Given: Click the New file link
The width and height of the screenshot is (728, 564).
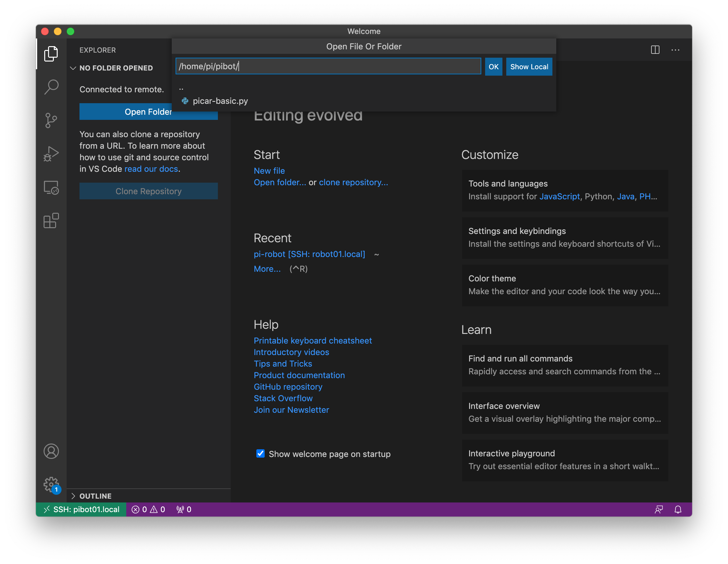Looking at the screenshot, I should pos(269,171).
